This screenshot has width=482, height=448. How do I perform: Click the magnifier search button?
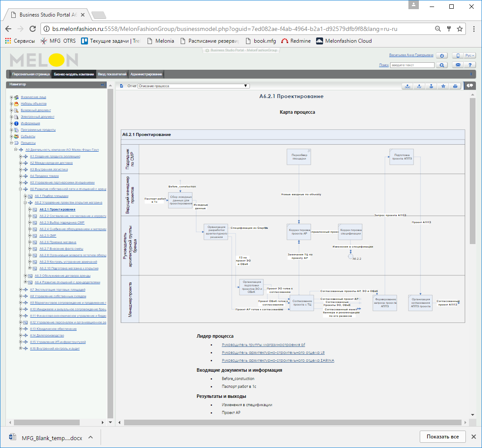point(442,65)
